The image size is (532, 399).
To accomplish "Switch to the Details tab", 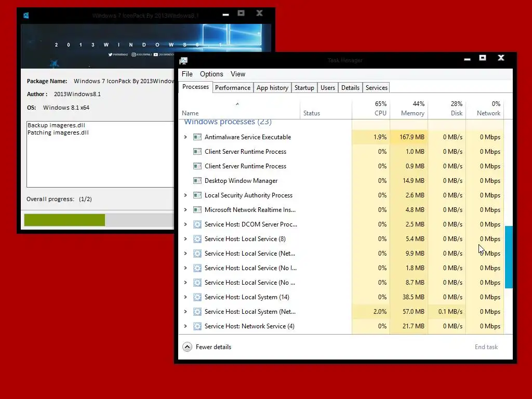I will coord(350,88).
